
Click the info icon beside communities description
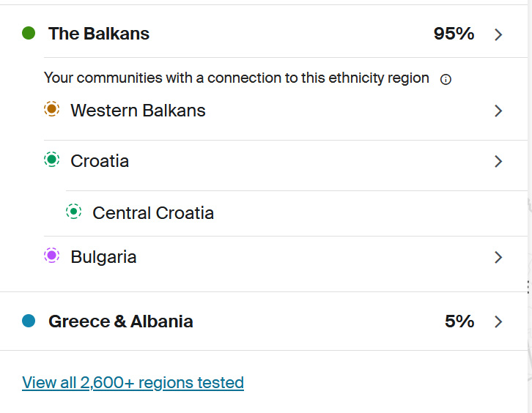pos(446,79)
